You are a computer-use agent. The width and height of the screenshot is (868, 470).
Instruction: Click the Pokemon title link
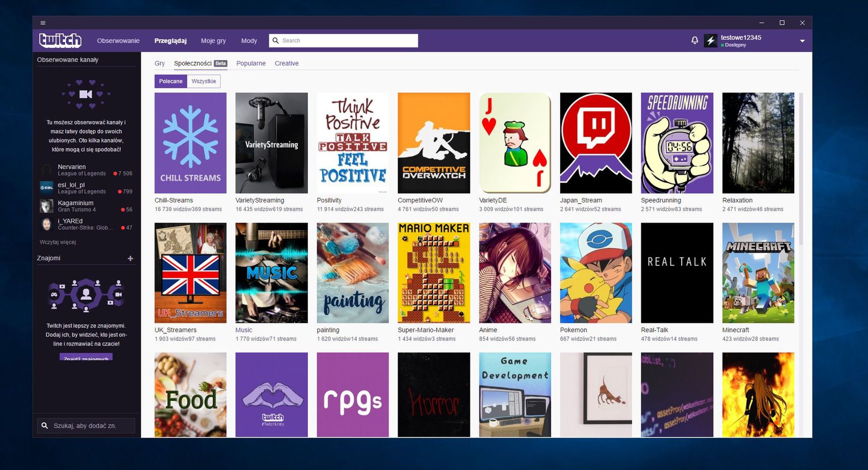pyautogui.click(x=573, y=330)
